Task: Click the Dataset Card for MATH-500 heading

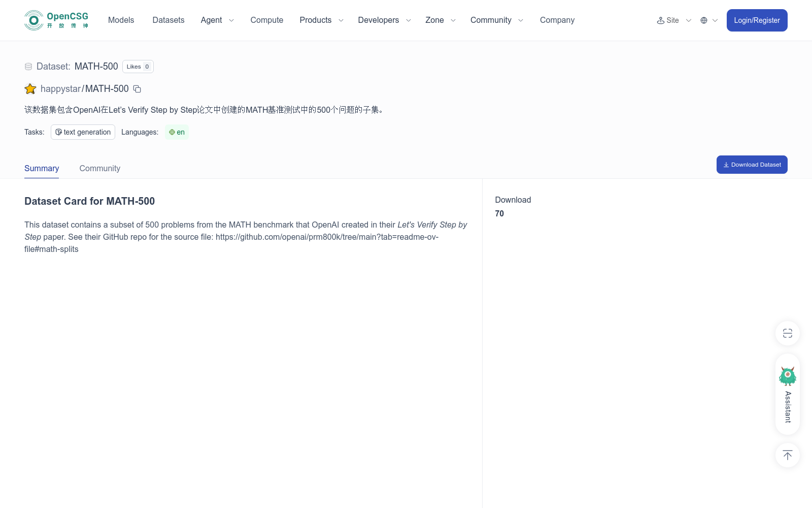Action: [x=90, y=201]
